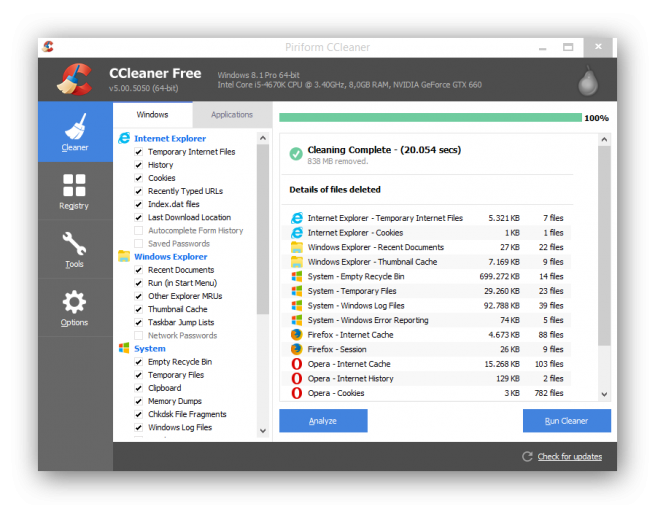Viewport: 655px width, 509px height.
Task: Click the Internet Explorer category icon
Action: [124, 138]
